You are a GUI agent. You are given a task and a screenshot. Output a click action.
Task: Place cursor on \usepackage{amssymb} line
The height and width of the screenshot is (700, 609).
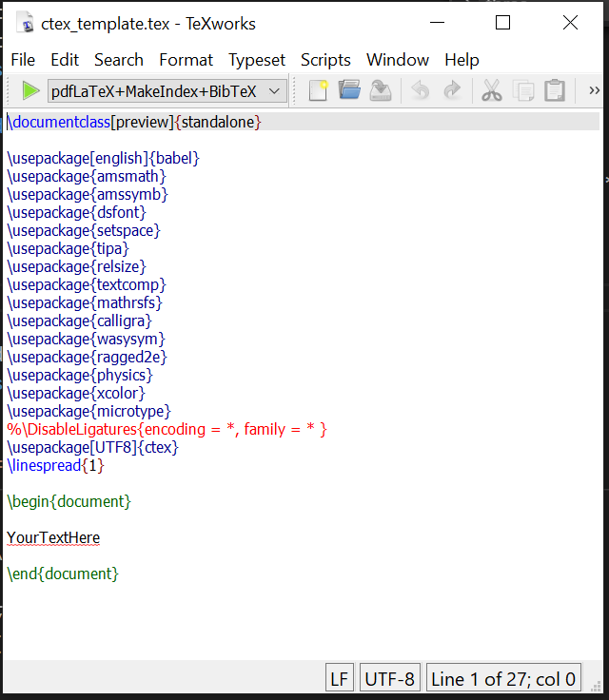pos(88,194)
